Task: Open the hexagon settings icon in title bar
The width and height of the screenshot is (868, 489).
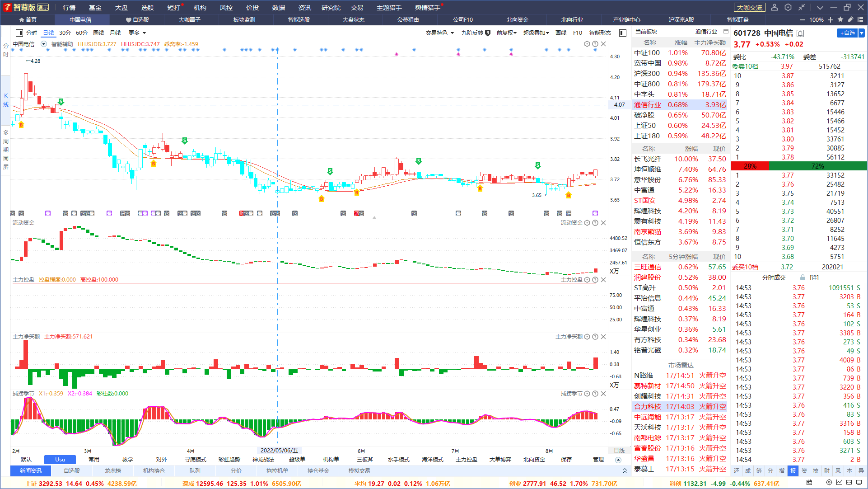Action: tap(788, 7)
